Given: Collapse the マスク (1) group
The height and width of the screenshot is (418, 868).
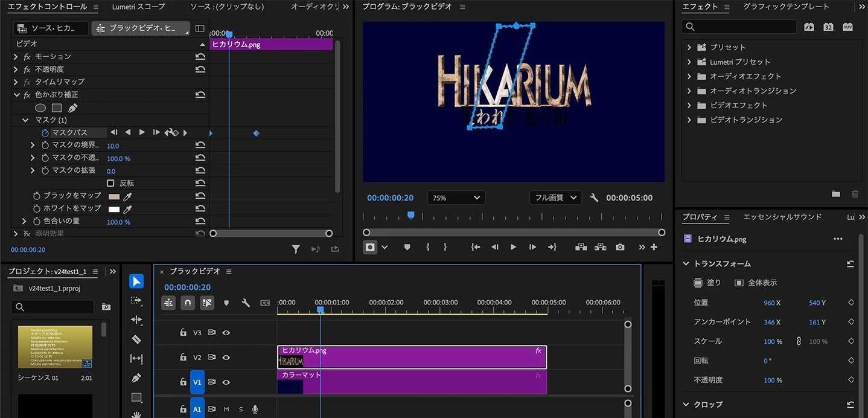Looking at the screenshot, I should click(x=25, y=120).
